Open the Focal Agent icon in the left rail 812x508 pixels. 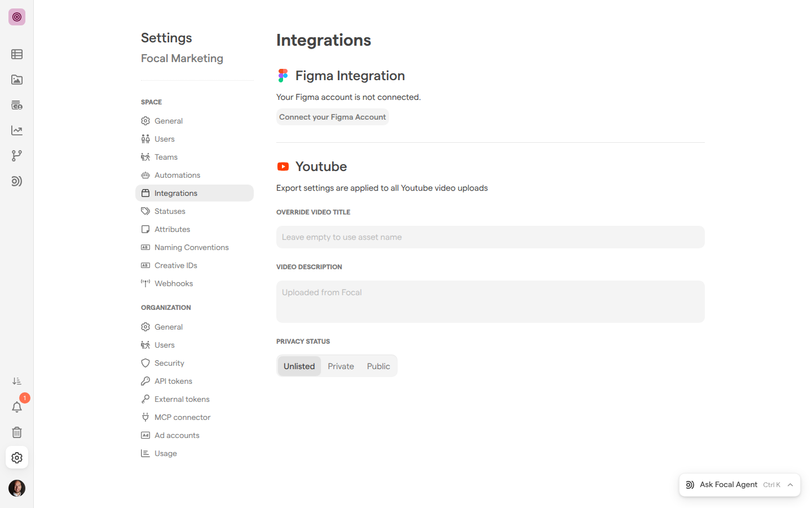tap(17, 181)
